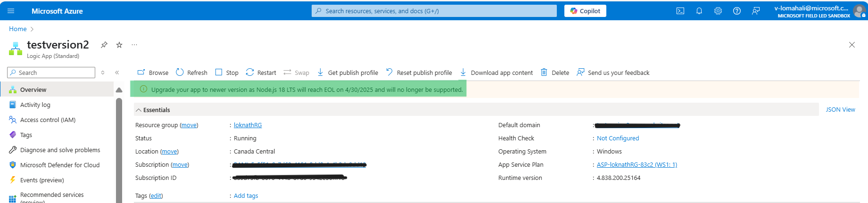The width and height of the screenshot is (868, 203).
Task: Click Get publish profile
Action: pos(347,73)
